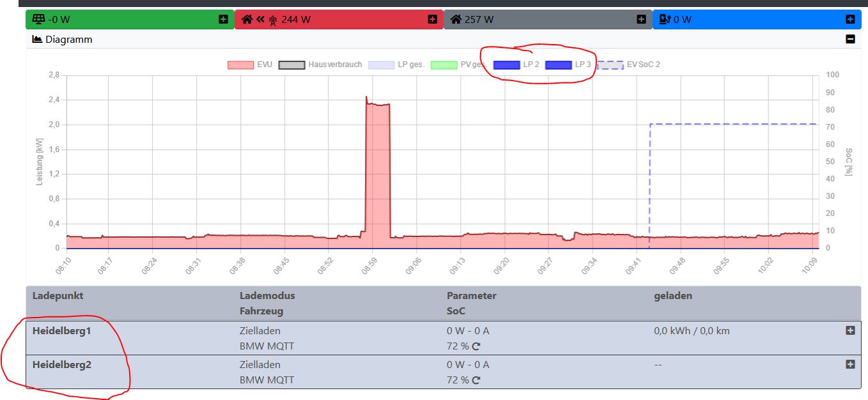Click the dashed EV SoC line in chart

[x=734, y=124]
